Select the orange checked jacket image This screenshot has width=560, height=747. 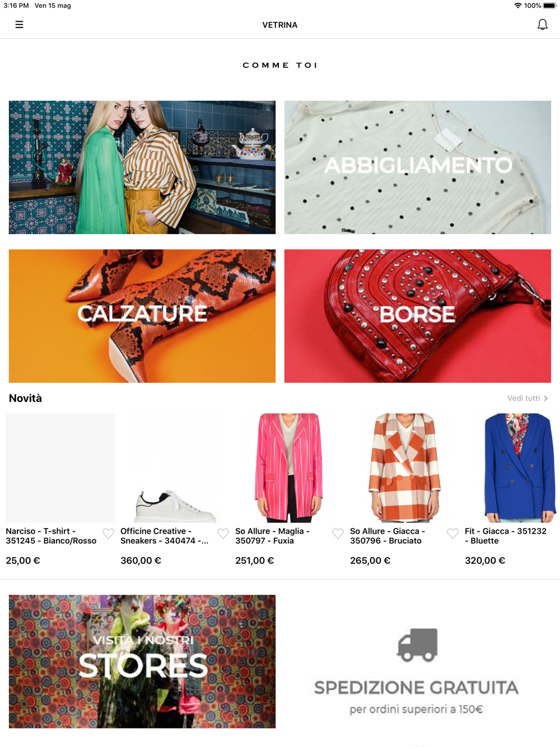[x=404, y=468]
